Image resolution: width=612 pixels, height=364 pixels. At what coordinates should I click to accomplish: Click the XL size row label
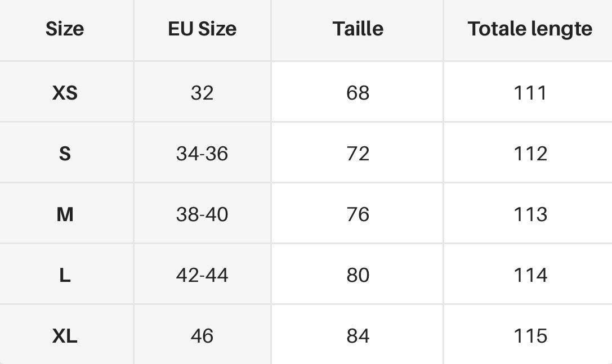[x=65, y=335]
